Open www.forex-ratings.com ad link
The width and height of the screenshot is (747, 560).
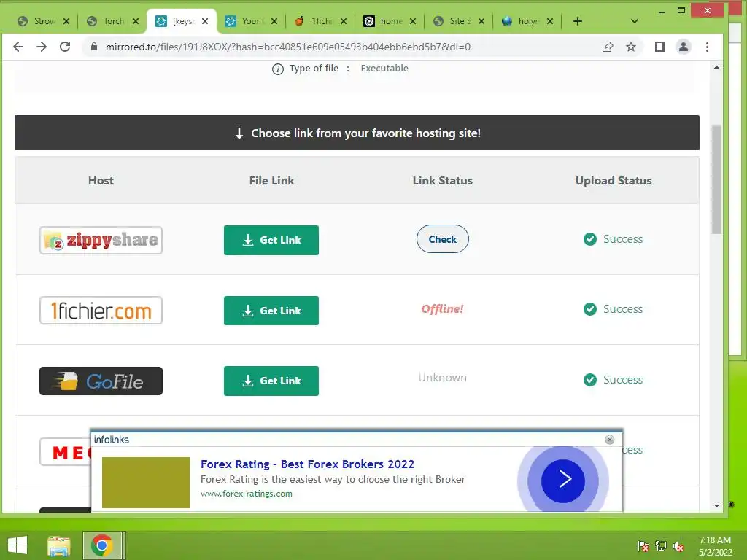247,494
